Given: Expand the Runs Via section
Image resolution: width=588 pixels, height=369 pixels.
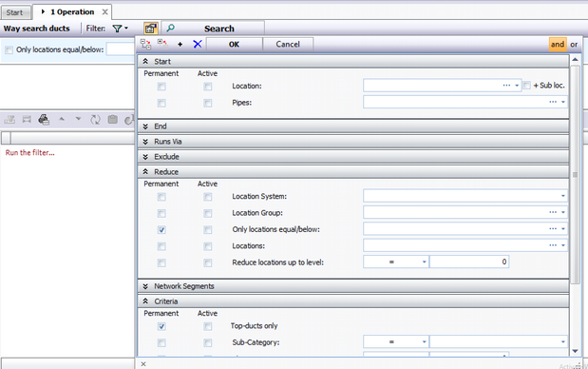Looking at the screenshot, I should (x=145, y=142).
